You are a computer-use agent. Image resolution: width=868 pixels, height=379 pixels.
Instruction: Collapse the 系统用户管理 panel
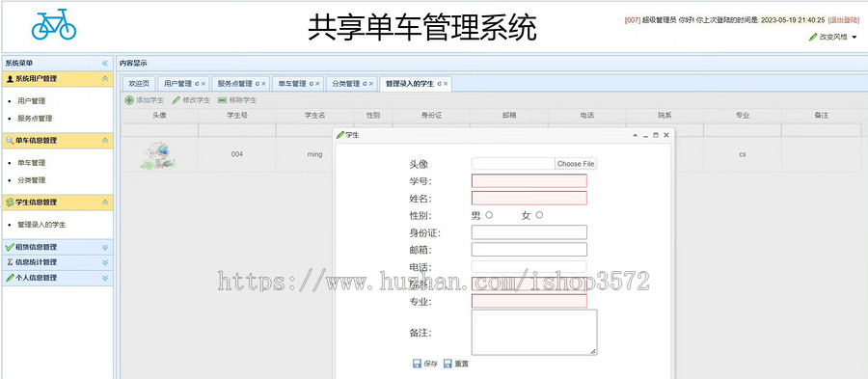tap(105, 78)
